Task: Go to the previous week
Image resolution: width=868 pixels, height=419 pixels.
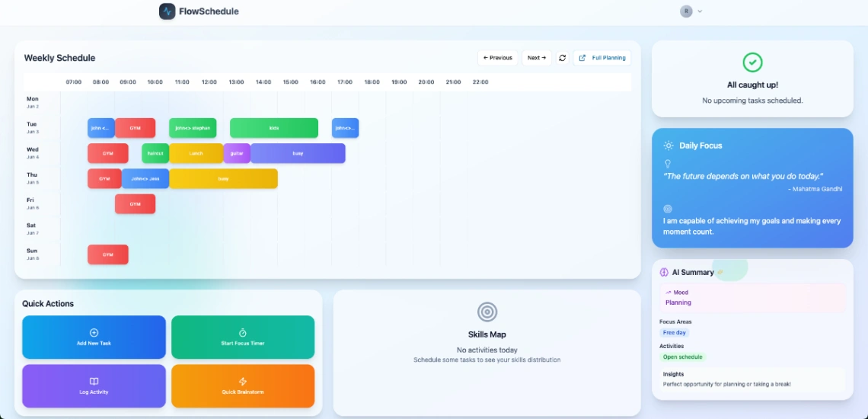Action: click(x=498, y=58)
